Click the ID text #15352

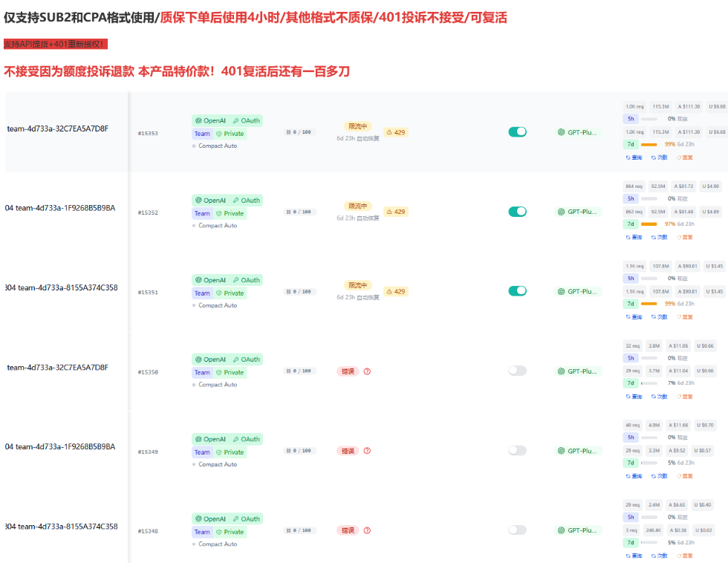[x=148, y=212]
